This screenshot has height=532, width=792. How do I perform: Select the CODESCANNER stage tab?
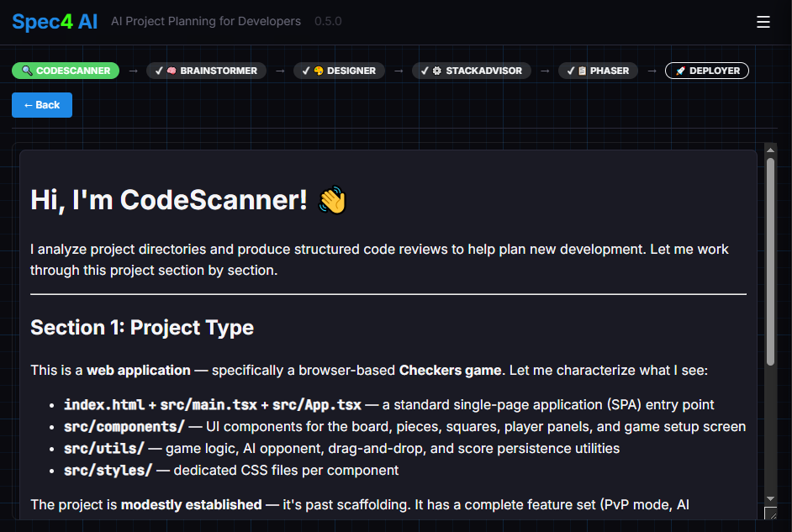pos(66,71)
